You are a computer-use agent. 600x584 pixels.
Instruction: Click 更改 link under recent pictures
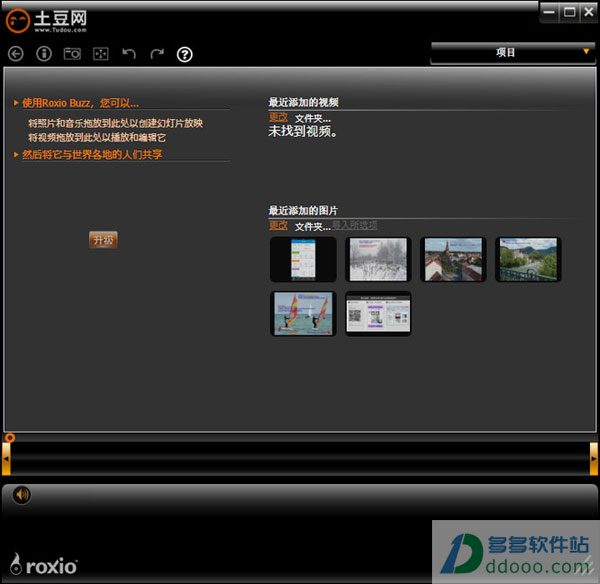[278, 225]
